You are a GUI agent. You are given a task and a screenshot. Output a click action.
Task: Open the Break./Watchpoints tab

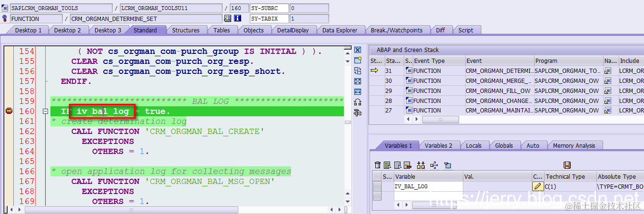(x=397, y=30)
